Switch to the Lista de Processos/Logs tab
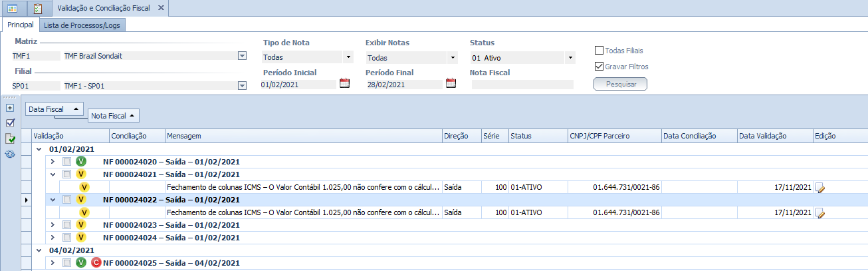868x271 pixels. (x=82, y=25)
